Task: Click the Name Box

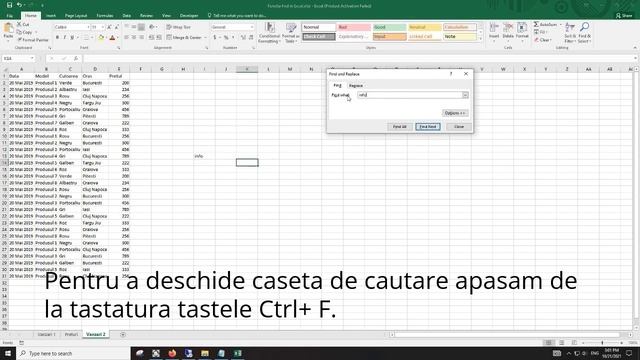Action: 18,59
